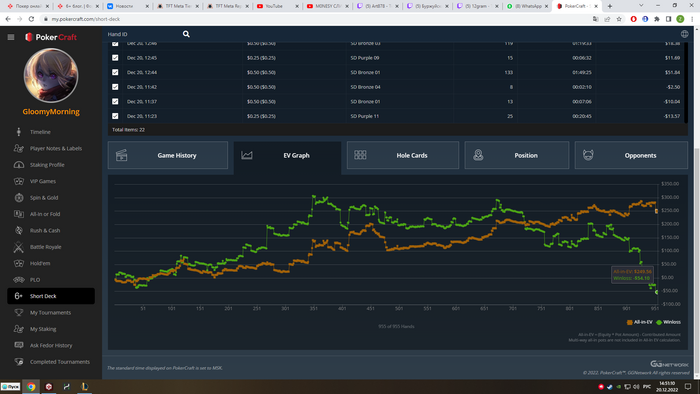Screen dimensions: 700x394
Task: Open Spin & Gold section
Action: [44, 198]
